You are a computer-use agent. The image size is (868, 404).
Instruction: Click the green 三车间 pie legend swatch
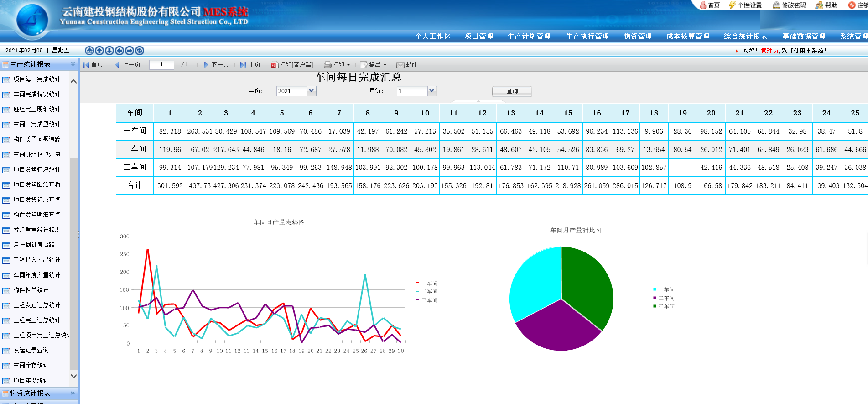click(655, 306)
